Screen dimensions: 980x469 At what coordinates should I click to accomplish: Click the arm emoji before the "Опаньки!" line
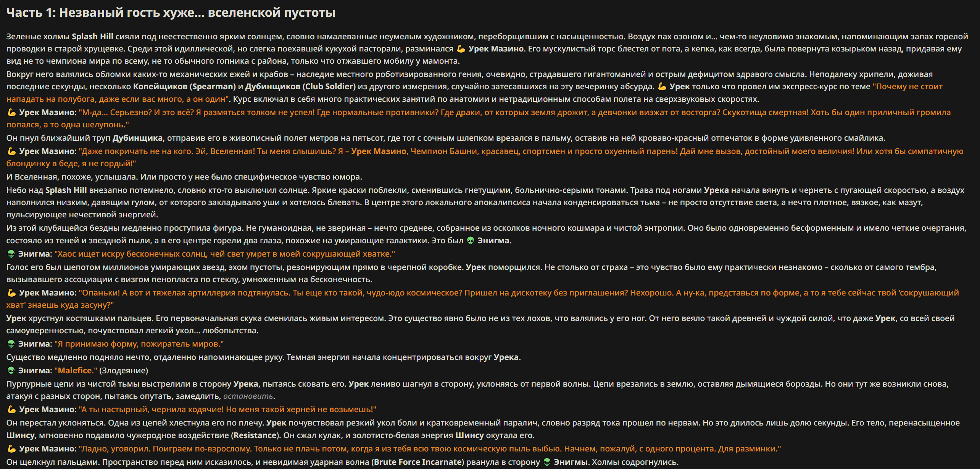point(11,293)
